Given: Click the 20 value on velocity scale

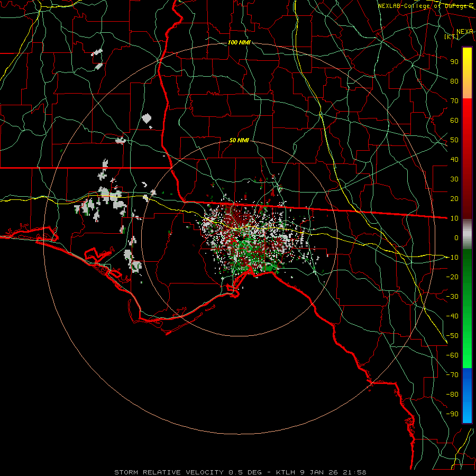Looking at the screenshot, I should pyautogui.click(x=454, y=199).
